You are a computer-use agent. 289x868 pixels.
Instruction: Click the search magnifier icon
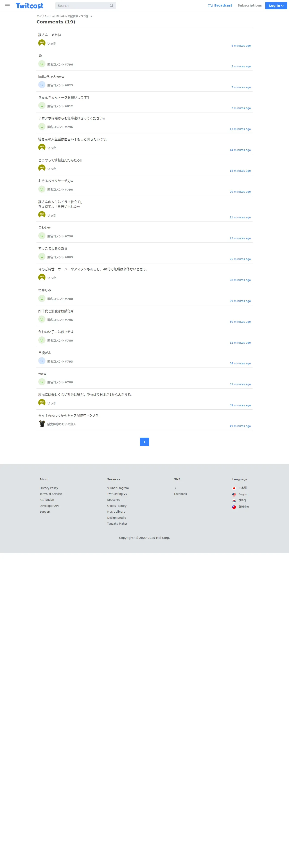coord(111,6)
